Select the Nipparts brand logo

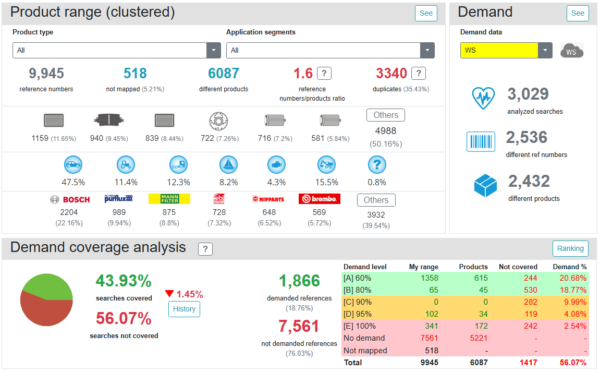click(x=268, y=199)
